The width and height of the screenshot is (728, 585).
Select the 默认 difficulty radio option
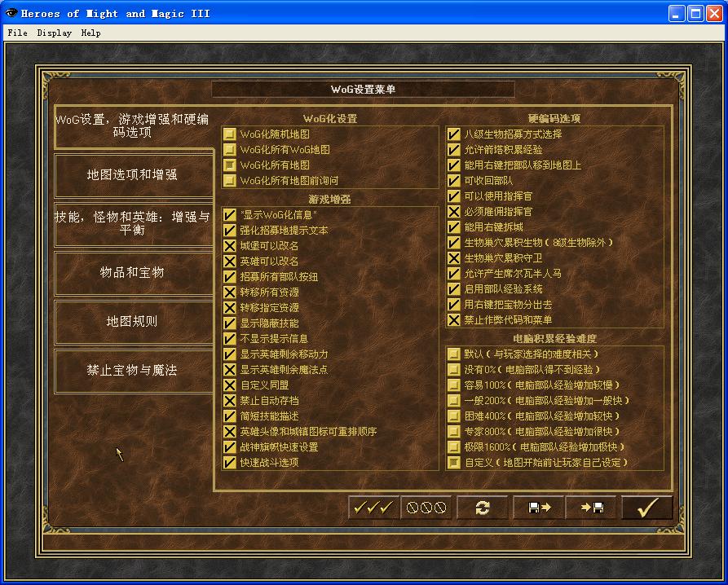(x=454, y=354)
